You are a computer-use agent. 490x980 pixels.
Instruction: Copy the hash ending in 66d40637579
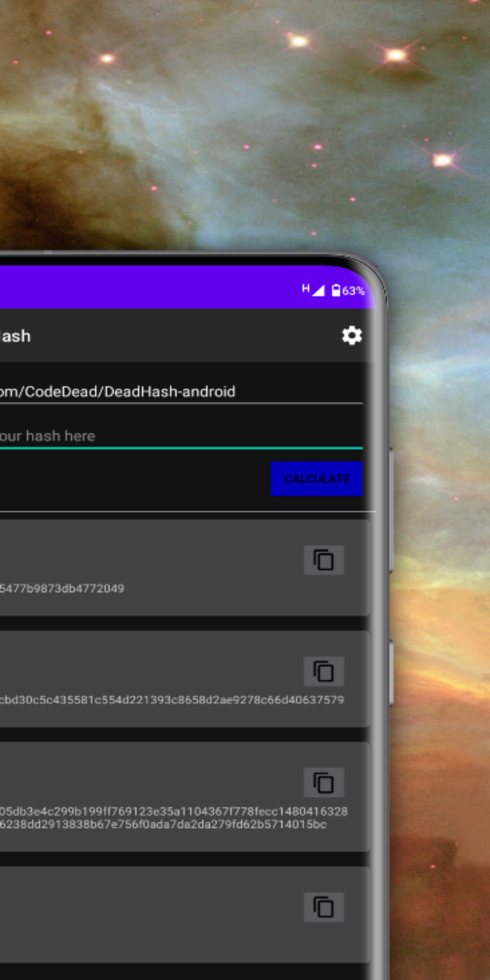[323, 671]
